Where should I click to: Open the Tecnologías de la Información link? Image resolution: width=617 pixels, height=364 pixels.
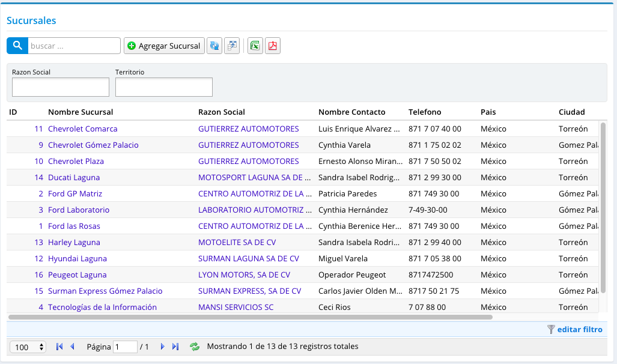pos(102,308)
